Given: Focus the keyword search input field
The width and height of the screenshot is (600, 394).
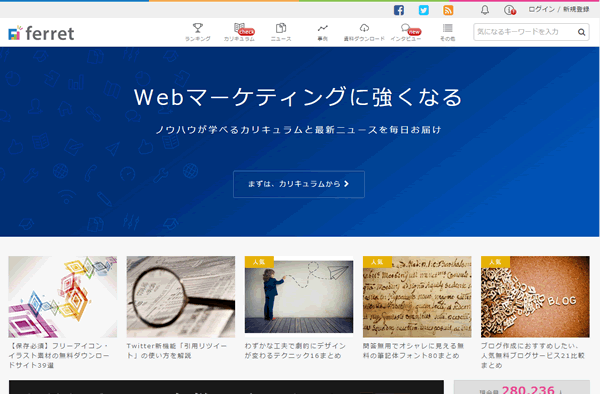Looking at the screenshot, I should coord(525,32).
